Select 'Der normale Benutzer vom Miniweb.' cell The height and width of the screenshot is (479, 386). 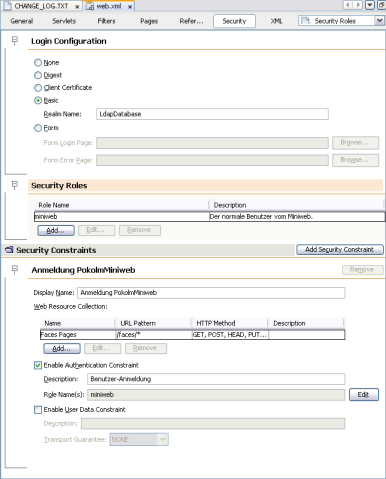297,217
